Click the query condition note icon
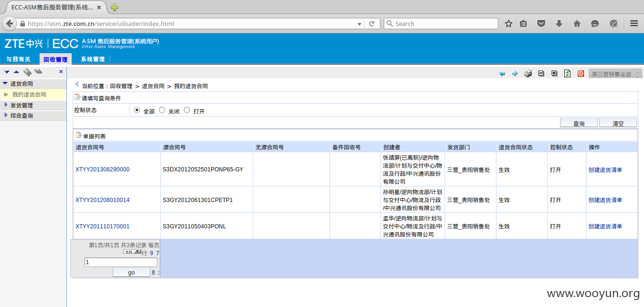Viewport: 644px width, 307px height. 77,97
